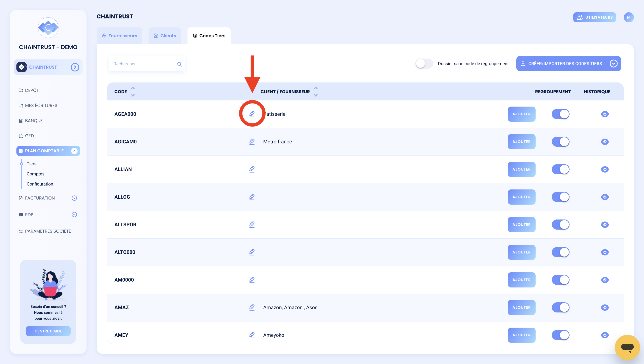Open Mes Écritures in the sidebar
This screenshot has height=364, width=644.
click(x=38, y=106)
